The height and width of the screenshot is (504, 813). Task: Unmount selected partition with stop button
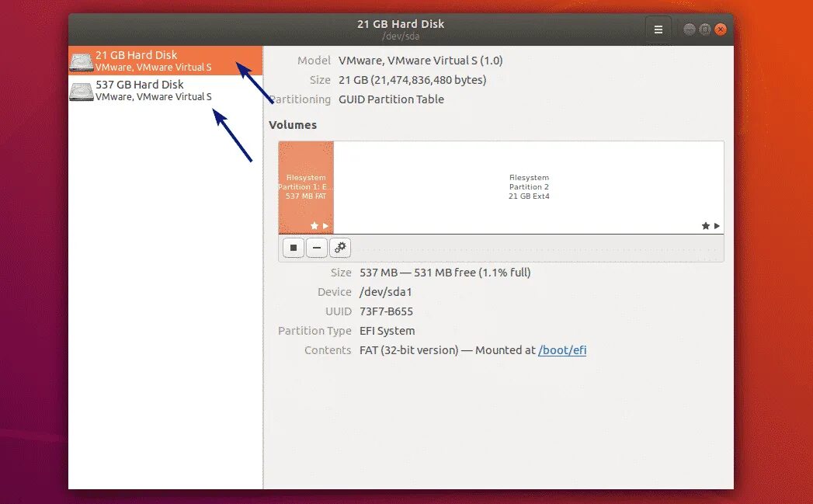294,248
